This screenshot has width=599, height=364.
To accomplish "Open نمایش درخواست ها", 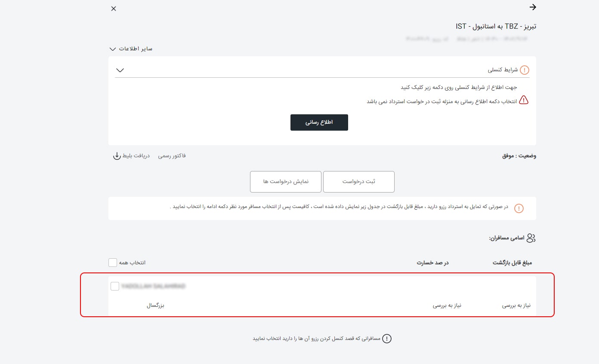I will [x=285, y=181].
